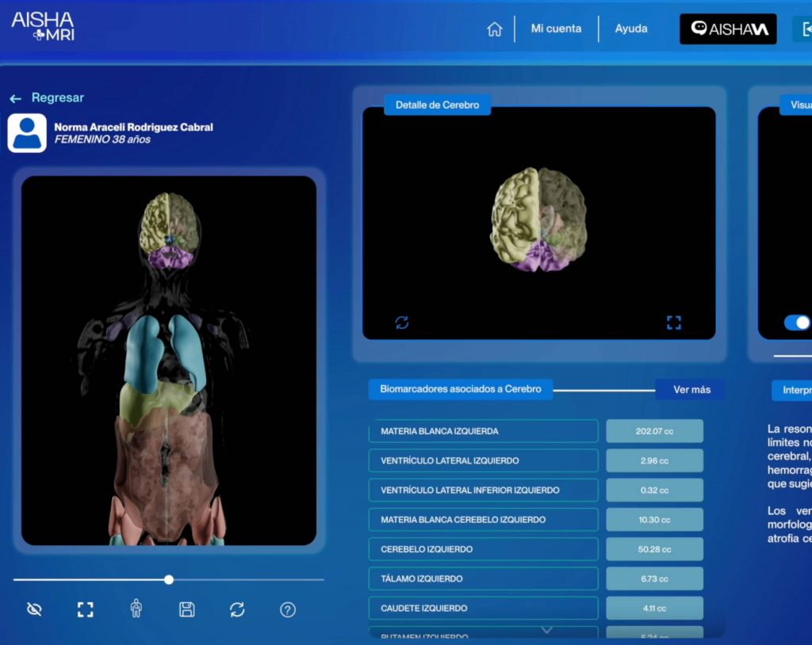Screen dimensions: 812x645
Task: Open the help question mark icon
Action: 288,609
